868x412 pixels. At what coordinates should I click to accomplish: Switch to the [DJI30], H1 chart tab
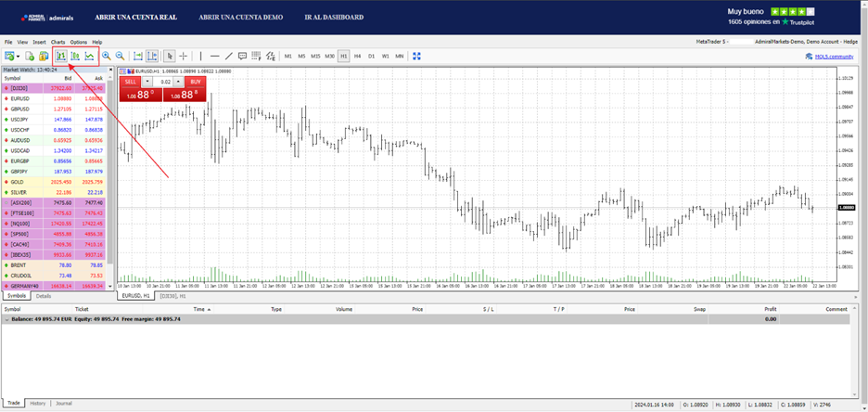[x=173, y=296]
